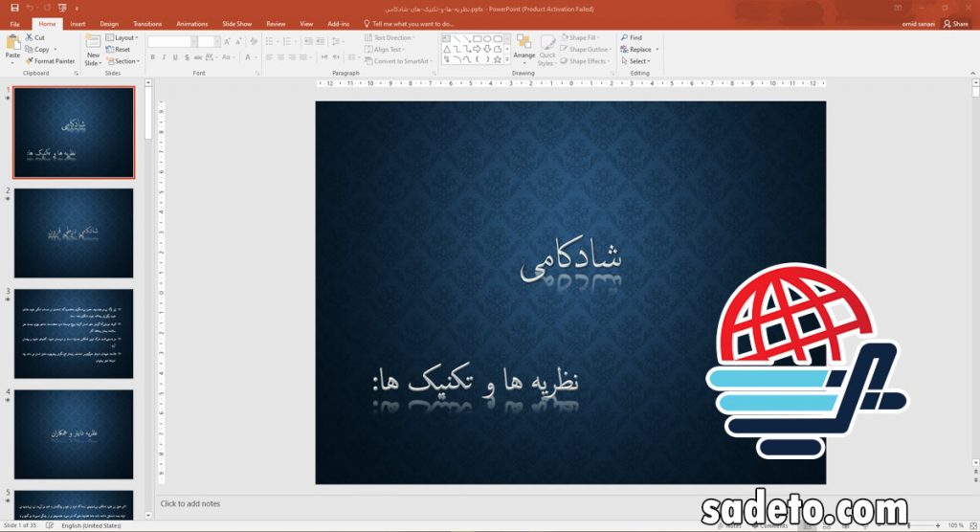Click the zoom slider in the status bar

(x=909, y=525)
